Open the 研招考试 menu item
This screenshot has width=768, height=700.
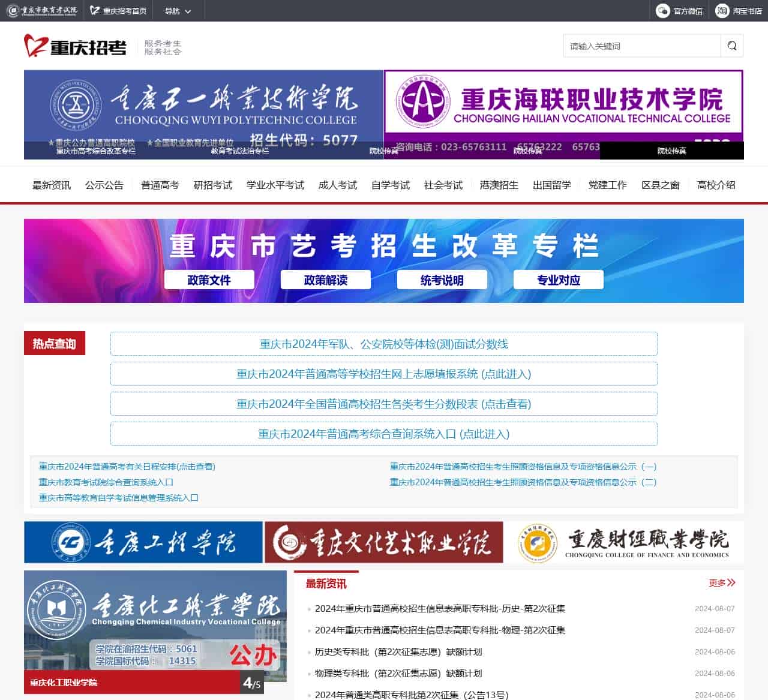tap(213, 185)
